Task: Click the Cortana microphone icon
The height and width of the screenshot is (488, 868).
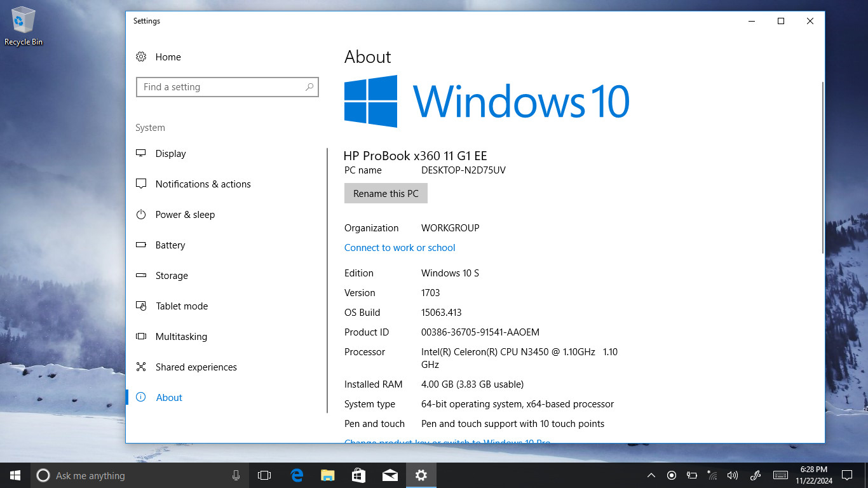Action: (x=236, y=475)
